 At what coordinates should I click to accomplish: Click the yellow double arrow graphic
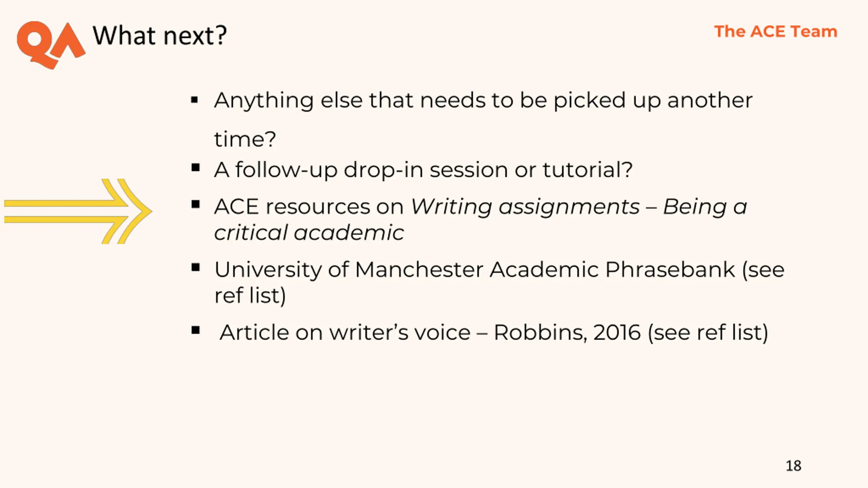click(x=78, y=211)
